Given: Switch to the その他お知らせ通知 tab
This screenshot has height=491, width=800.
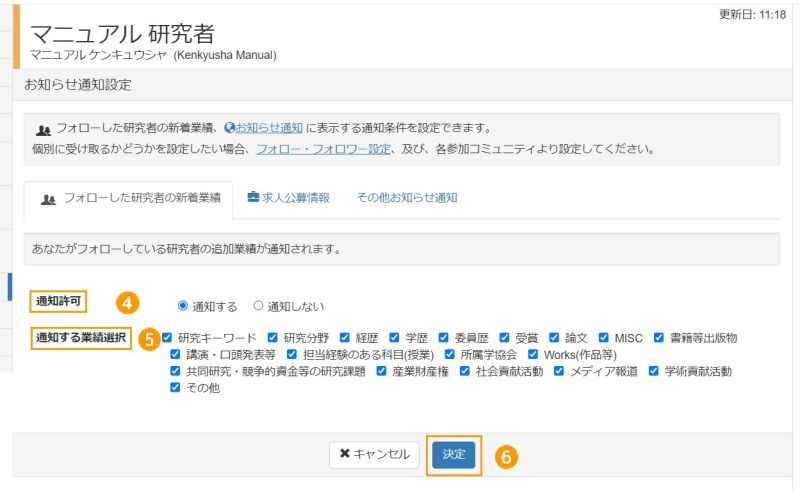Looking at the screenshot, I should (407, 198).
